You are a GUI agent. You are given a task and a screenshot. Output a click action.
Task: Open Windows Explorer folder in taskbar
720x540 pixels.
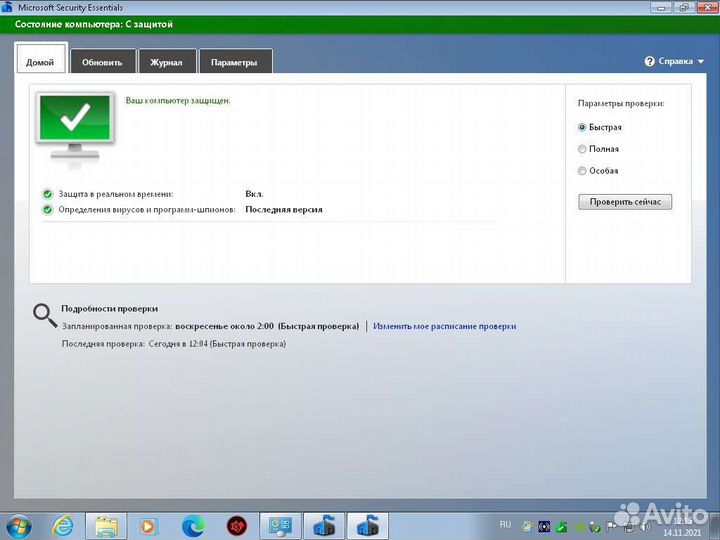tap(106, 525)
